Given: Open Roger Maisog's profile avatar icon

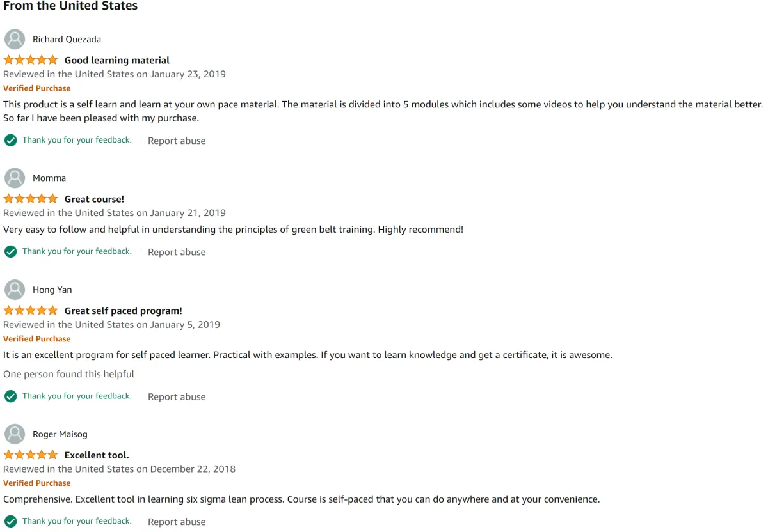Looking at the screenshot, I should coord(15,434).
